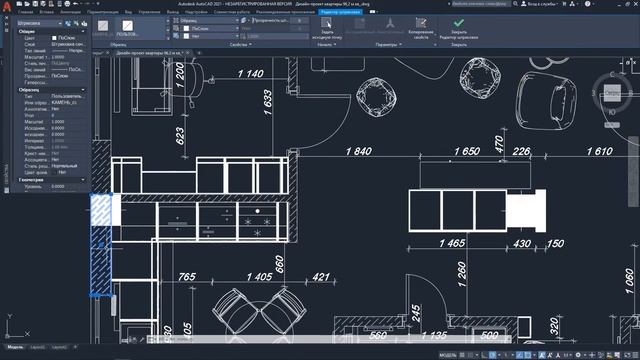Select the ПОЛЬЗОВ hatch pattern thumbnail in ribbon
The image size is (640, 360).
[x=128, y=27]
